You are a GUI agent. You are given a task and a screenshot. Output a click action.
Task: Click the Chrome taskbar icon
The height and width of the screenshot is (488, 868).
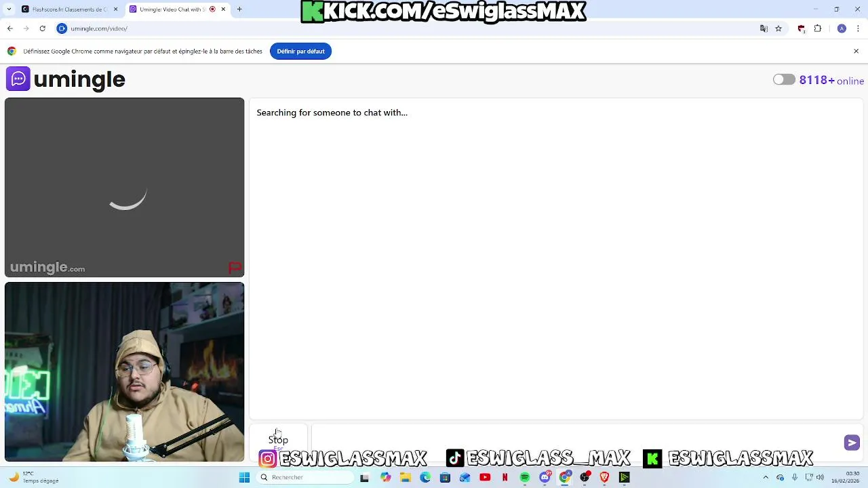[x=565, y=477]
